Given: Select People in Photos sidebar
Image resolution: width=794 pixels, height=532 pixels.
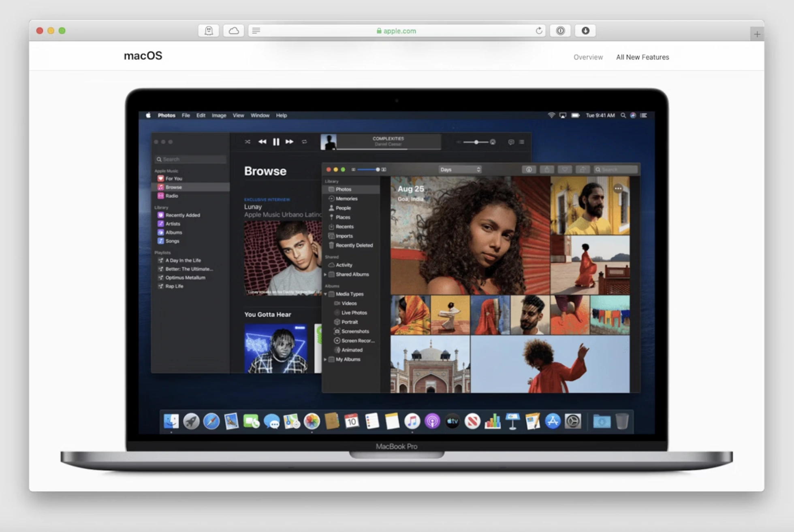Looking at the screenshot, I should coord(351,208).
